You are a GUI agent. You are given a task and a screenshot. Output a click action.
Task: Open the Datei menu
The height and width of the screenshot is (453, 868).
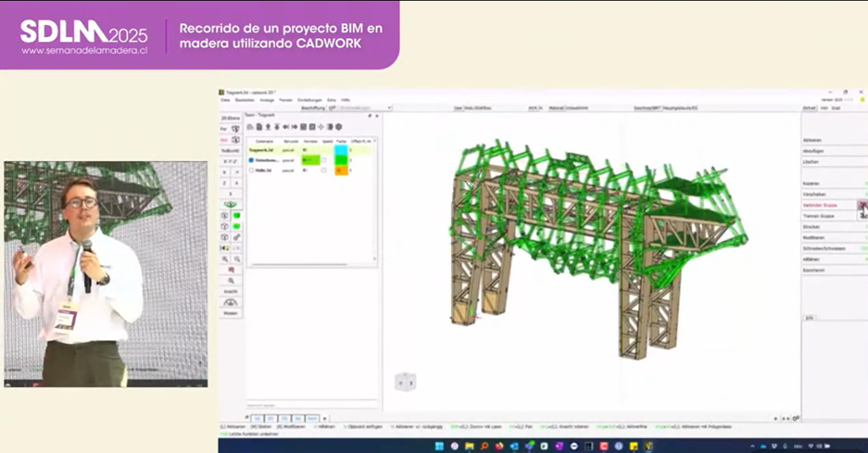click(225, 99)
